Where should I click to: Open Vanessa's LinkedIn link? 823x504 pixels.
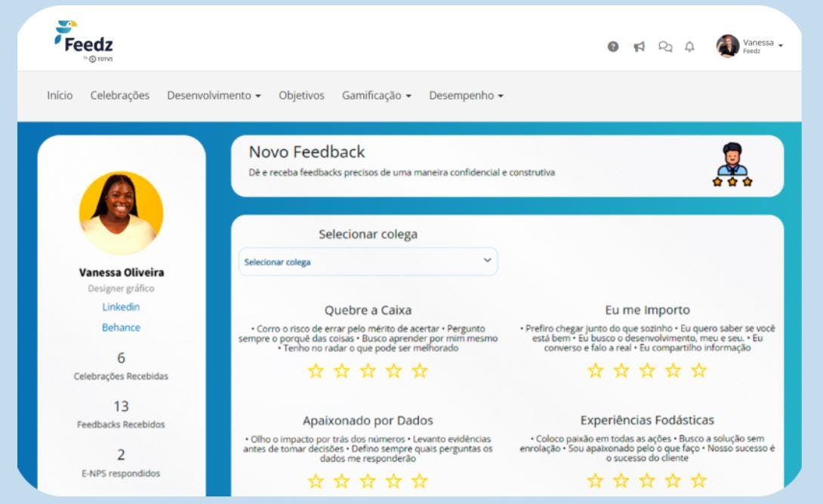(122, 307)
